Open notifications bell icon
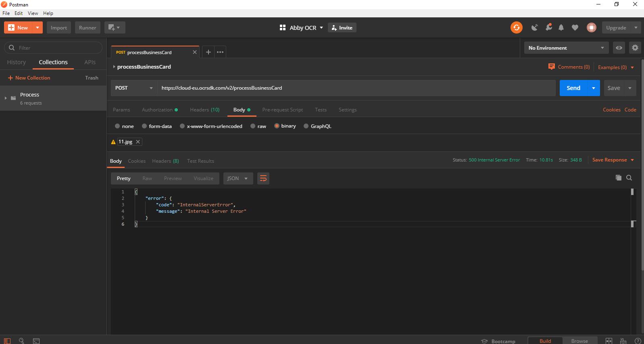 click(x=561, y=27)
